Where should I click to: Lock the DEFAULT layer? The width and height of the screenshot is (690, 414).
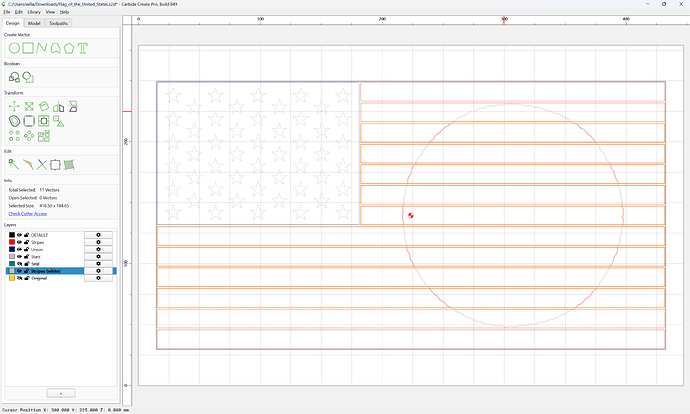[26, 235]
